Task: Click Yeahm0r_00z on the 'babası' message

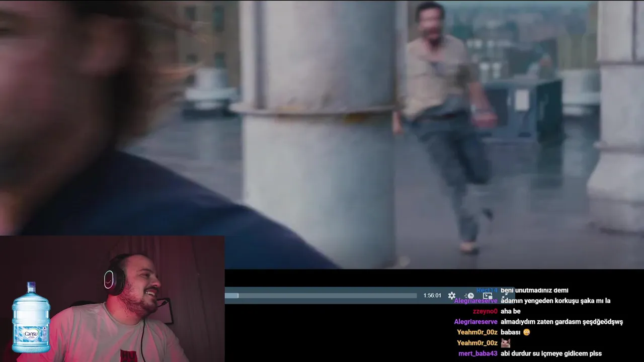Action: [477, 332]
